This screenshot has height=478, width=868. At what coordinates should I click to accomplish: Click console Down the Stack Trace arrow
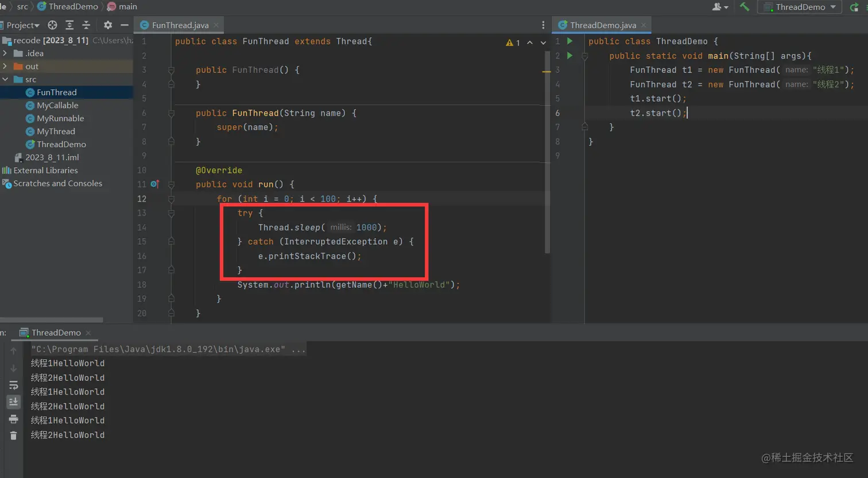click(x=13, y=368)
